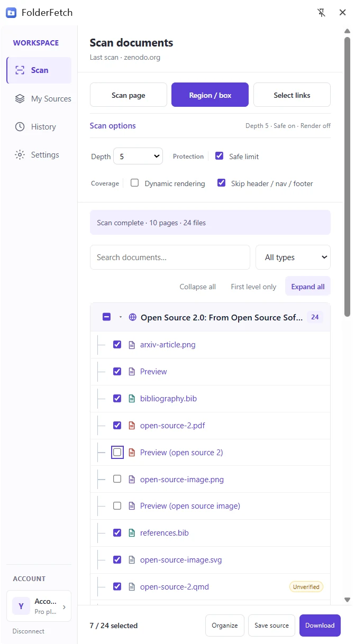Open the Depth dropdown
This screenshot has height=644, width=355.
click(138, 157)
